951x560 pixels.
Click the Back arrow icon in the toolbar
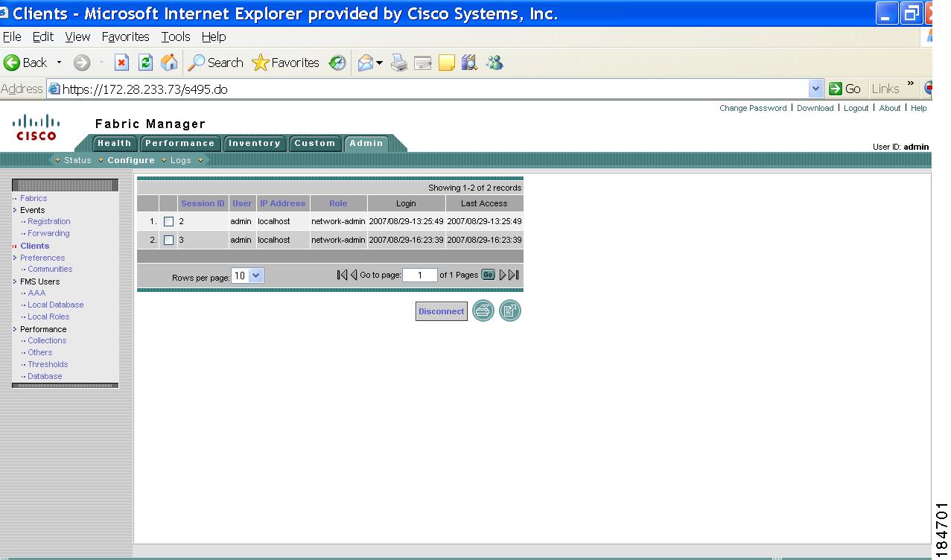[x=12, y=63]
